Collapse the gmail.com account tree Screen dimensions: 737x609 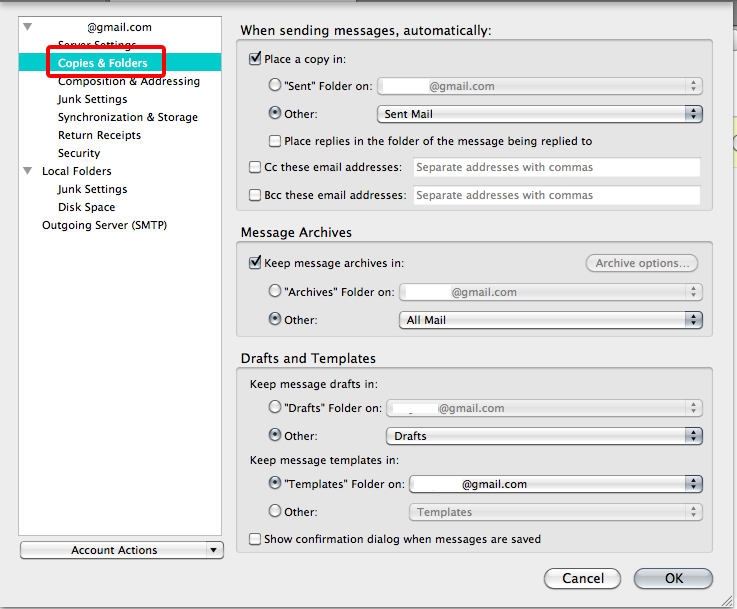coord(28,27)
